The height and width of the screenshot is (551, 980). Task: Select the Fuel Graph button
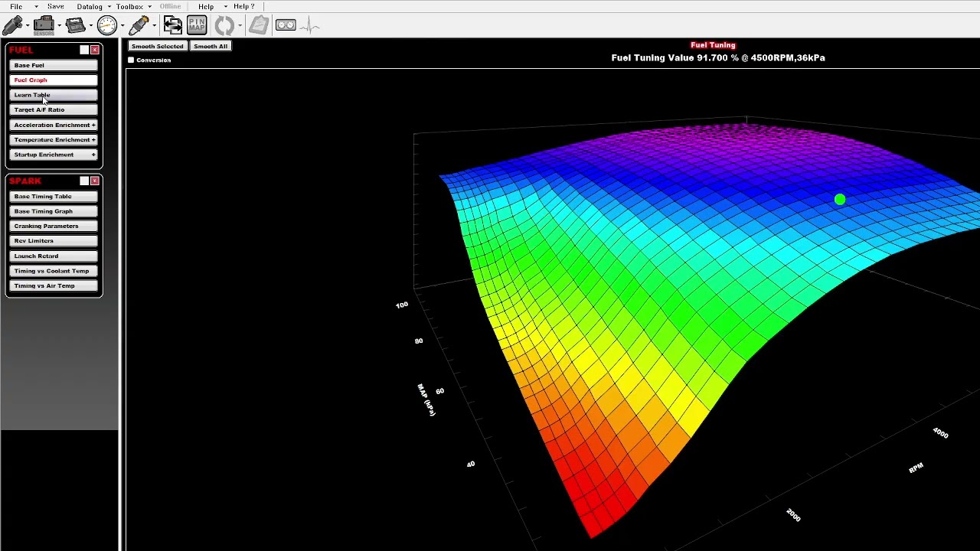coord(54,80)
